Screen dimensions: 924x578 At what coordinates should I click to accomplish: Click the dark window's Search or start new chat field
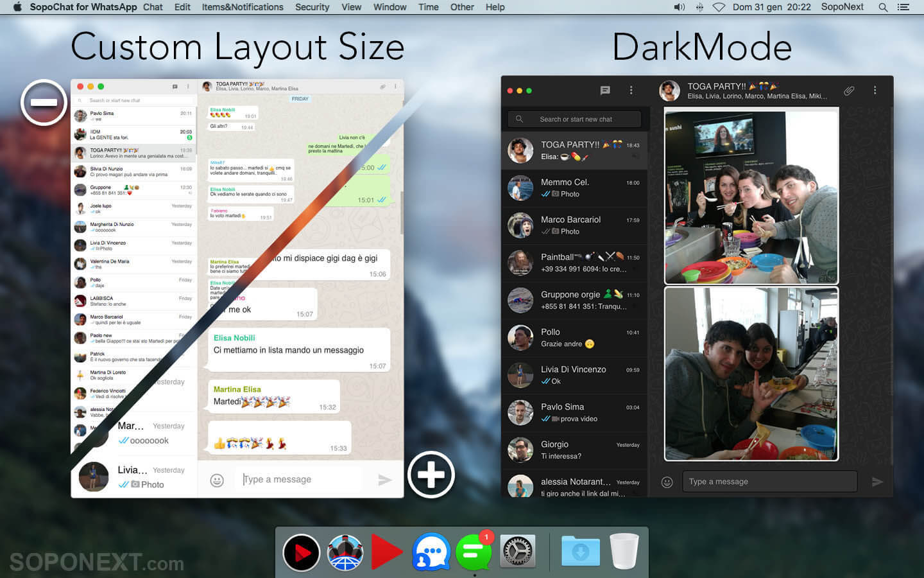point(574,119)
